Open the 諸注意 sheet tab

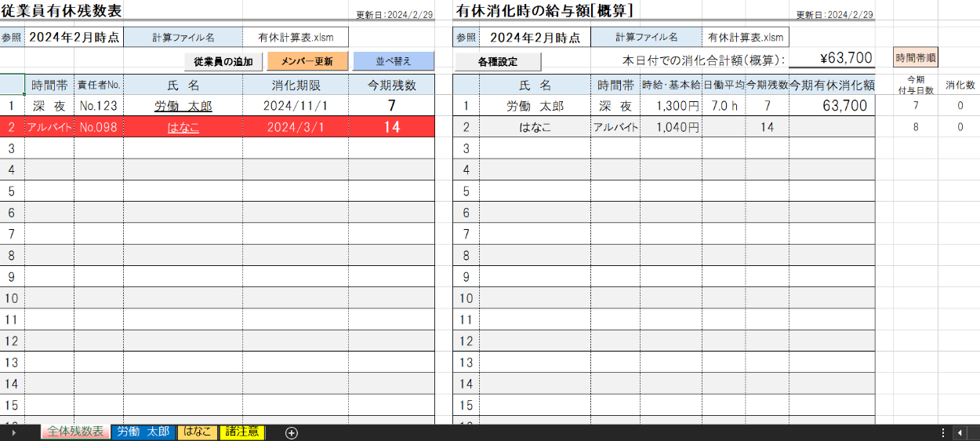pyautogui.click(x=242, y=432)
